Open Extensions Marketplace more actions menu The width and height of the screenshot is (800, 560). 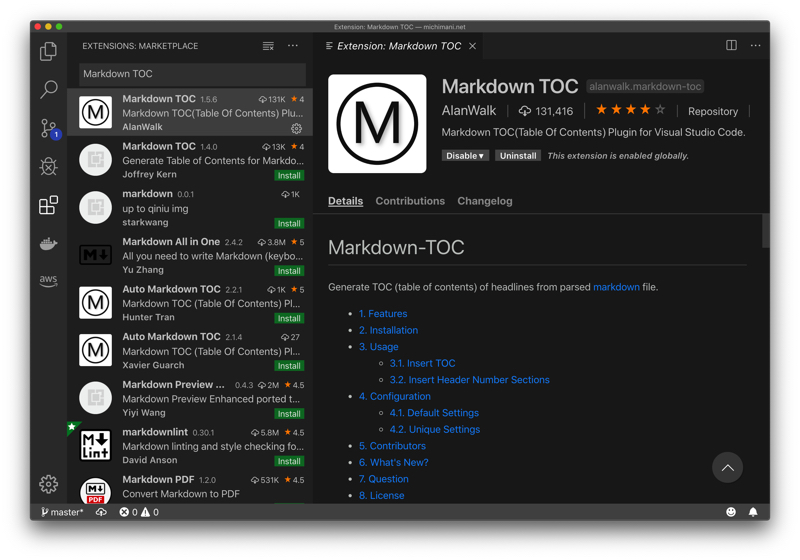click(292, 46)
